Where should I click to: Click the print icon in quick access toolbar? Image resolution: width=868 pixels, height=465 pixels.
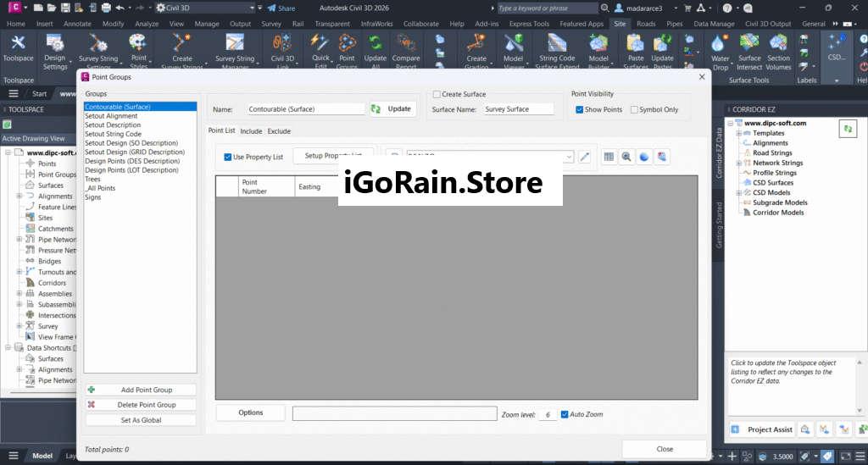coord(106,8)
